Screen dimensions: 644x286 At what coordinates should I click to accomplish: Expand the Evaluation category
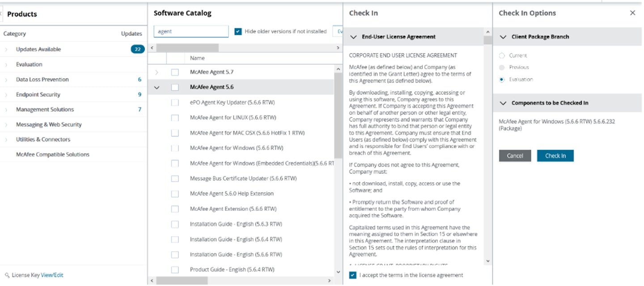[x=6, y=64]
